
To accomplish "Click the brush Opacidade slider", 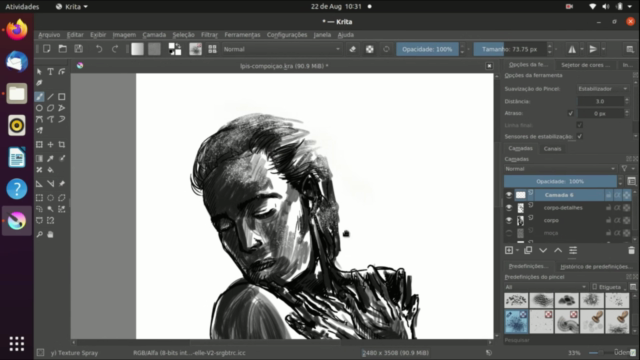I will coord(427,49).
